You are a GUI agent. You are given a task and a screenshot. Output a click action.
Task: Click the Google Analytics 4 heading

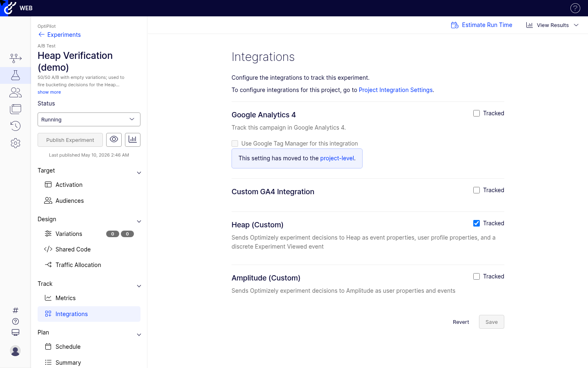click(x=263, y=115)
